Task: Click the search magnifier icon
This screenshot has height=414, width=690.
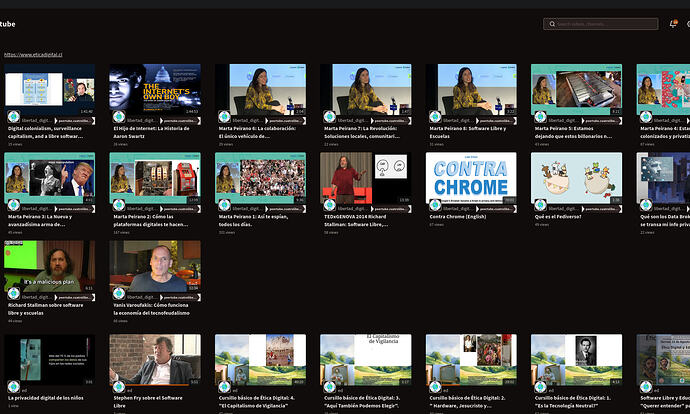Action: coord(552,24)
